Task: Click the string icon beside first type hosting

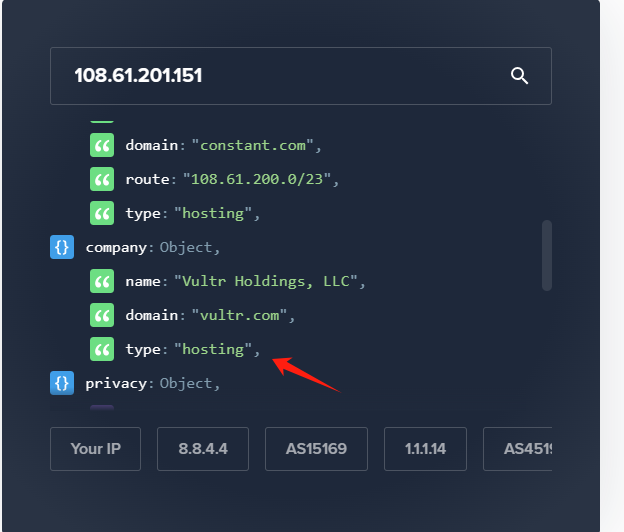Action: [102, 213]
